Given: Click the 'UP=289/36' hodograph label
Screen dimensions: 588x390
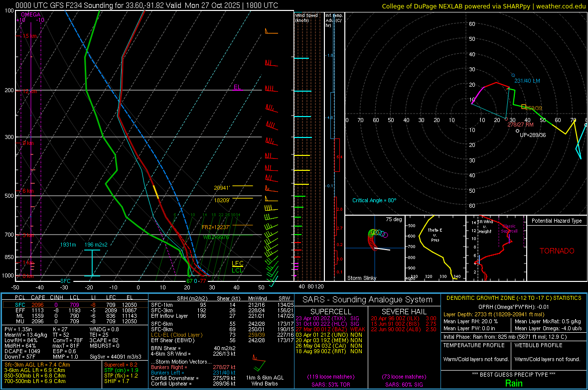Looking at the screenshot, I should point(533,135).
